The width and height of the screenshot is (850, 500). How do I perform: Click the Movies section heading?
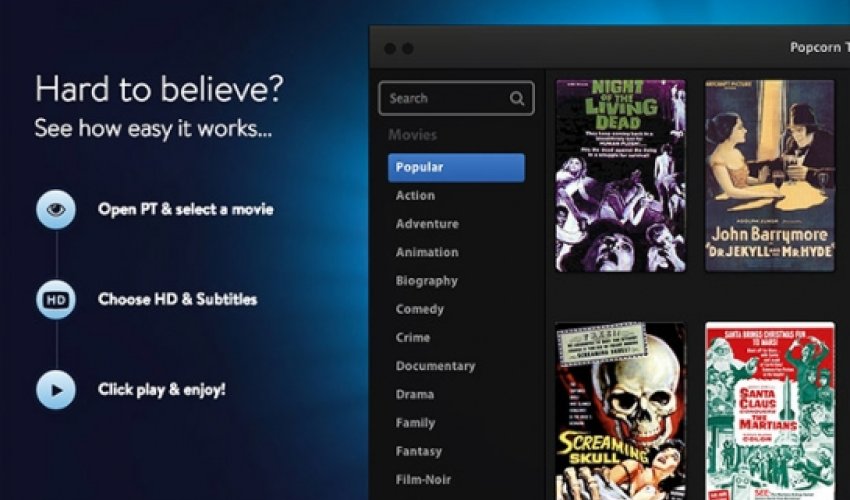coord(413,135)
